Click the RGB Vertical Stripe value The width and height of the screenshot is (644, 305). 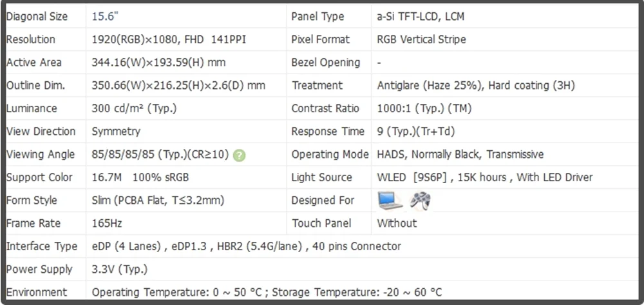[421, 40]
